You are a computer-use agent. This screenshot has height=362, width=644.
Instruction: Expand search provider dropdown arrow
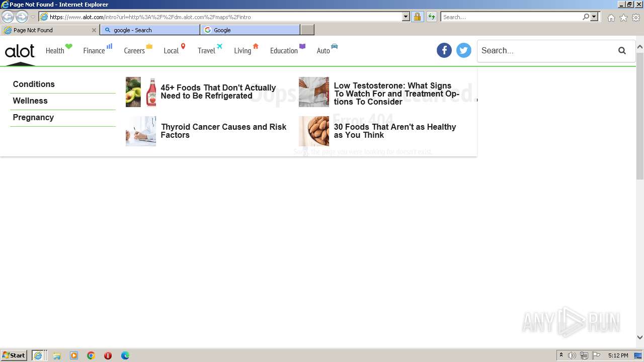[x=594, y=17]
